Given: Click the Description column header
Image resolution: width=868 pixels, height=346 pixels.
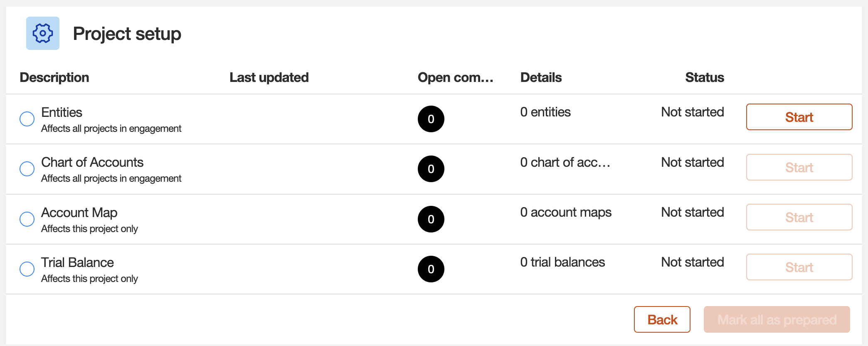Looking at the screenshot, I should coord(54,77).
